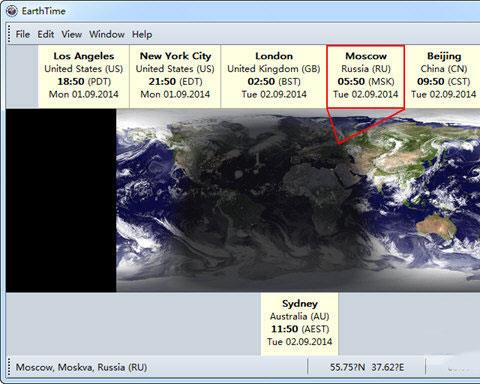Click the EarthTime app icon in title bar
The width and height of the screenshot is (480, 384).
pyautogui.click(x=12, y=11)
